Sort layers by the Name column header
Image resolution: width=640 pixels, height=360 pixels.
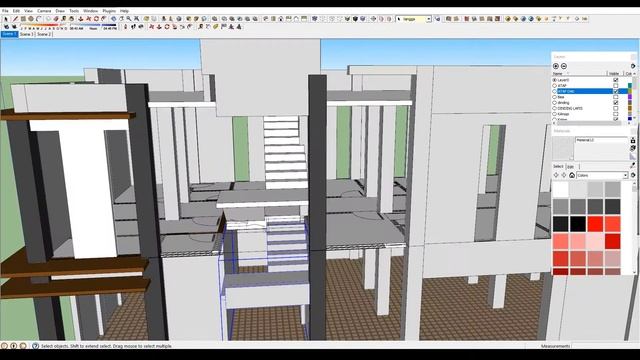[558, 73]
